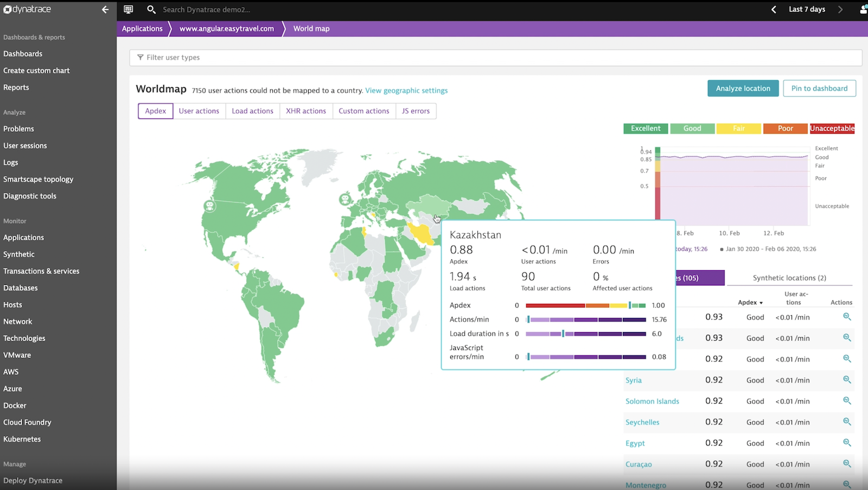Expand the Last 7 days timeframe selector

pos(806,9)
